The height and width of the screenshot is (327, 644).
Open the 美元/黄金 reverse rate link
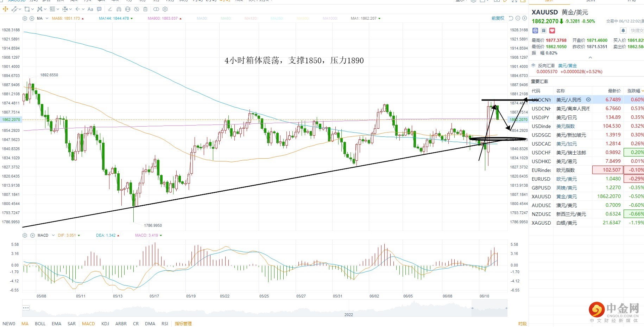coord(567,66)
